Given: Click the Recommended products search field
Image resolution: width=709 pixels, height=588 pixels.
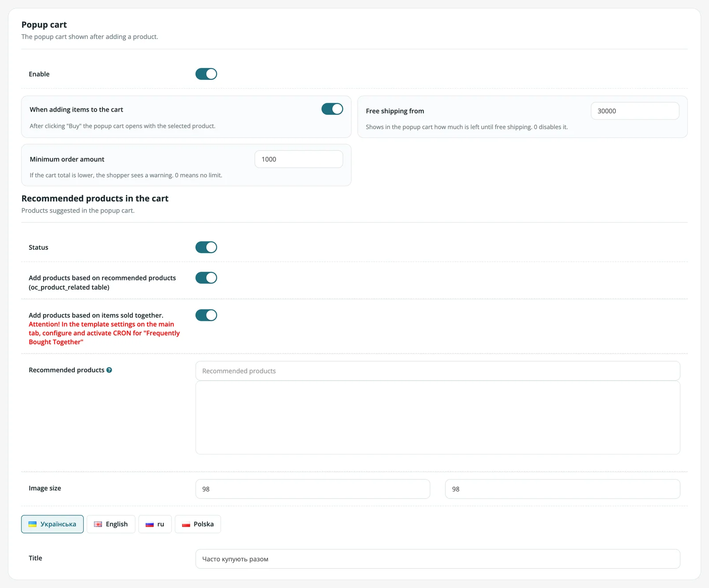Looking at the screenshot, I should (438, 371).
